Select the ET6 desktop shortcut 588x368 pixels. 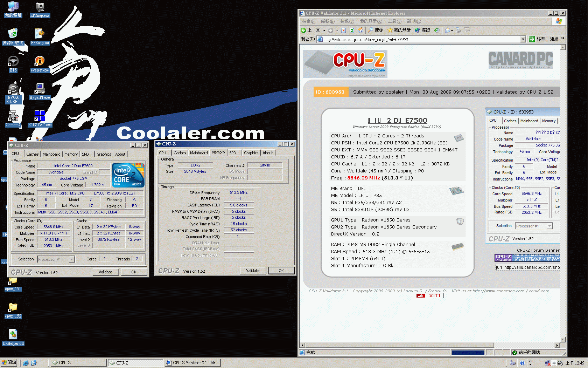13,64
